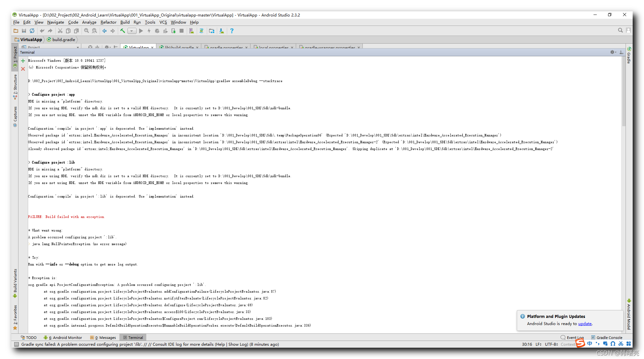Switch to Android Monitor tool window

tap(63, 337)
